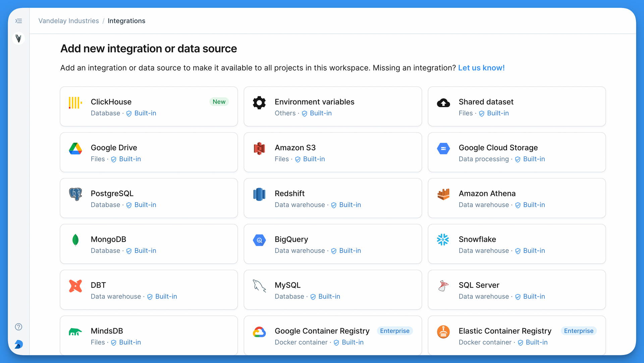Select the Environment variables gear icon
Viewport: 644px width, 363px height.
click(259, 103)
